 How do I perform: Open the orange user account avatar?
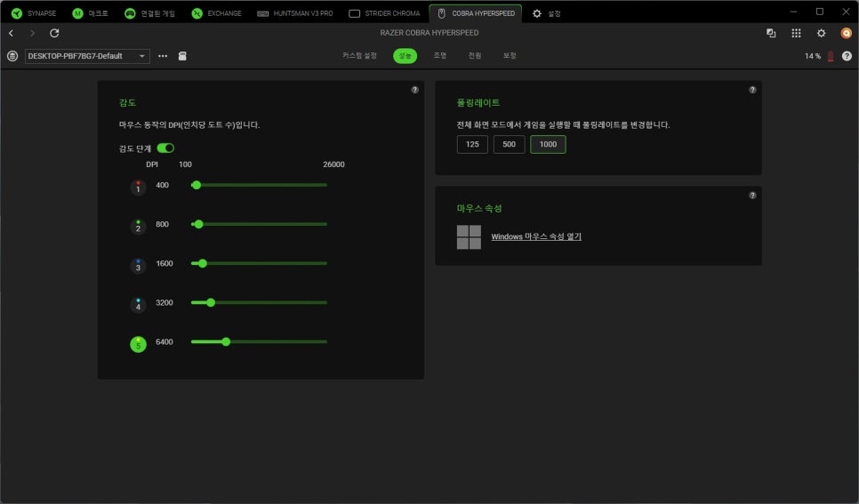(x=847, y=34)
